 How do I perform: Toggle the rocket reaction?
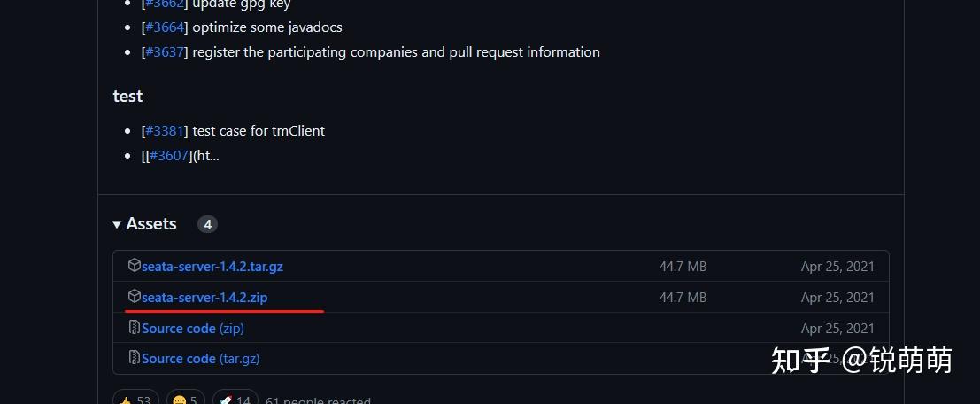pos(235,400)
